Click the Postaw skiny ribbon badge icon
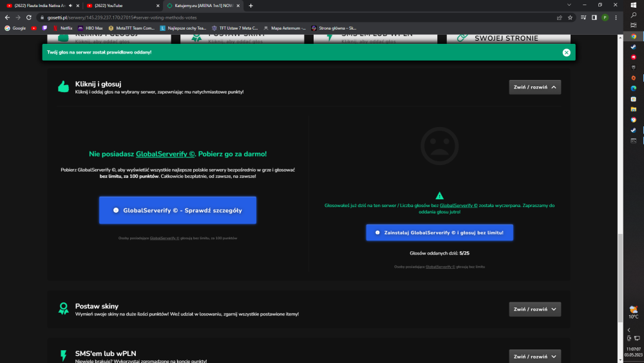This screenshot has width=644, height=363. 63,308
